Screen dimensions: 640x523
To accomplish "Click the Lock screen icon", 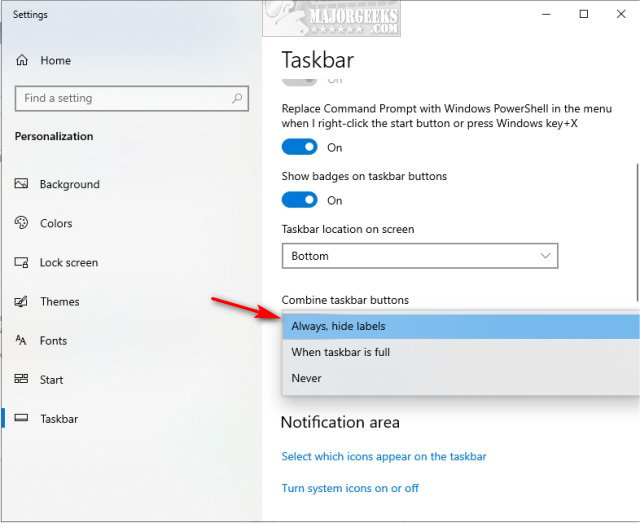I will pos(22,262).
